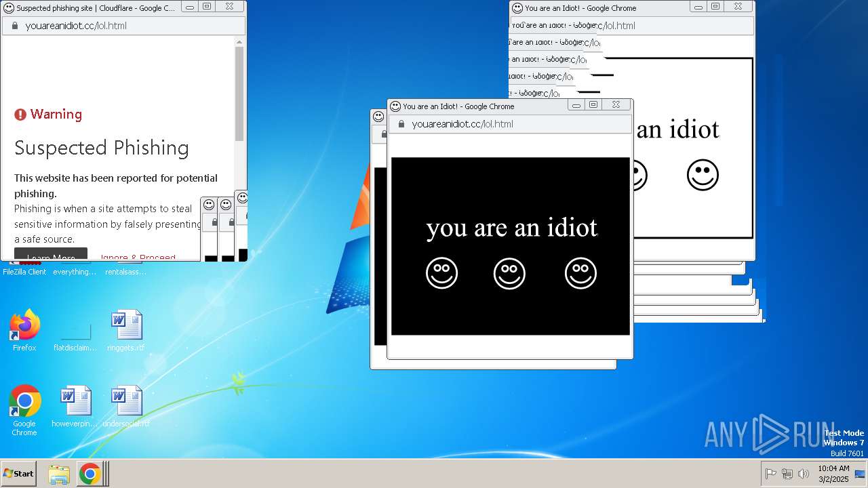Viewport: 868px width, 488px height.
Task: Close the Suspected phishing site window
Action: point(230,7)
